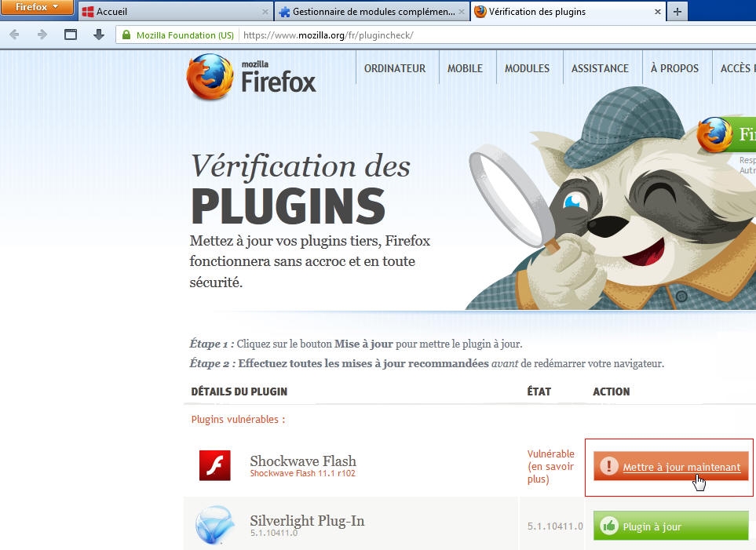
Task: Click the Firefox download button logo
Action: point(715,134)
